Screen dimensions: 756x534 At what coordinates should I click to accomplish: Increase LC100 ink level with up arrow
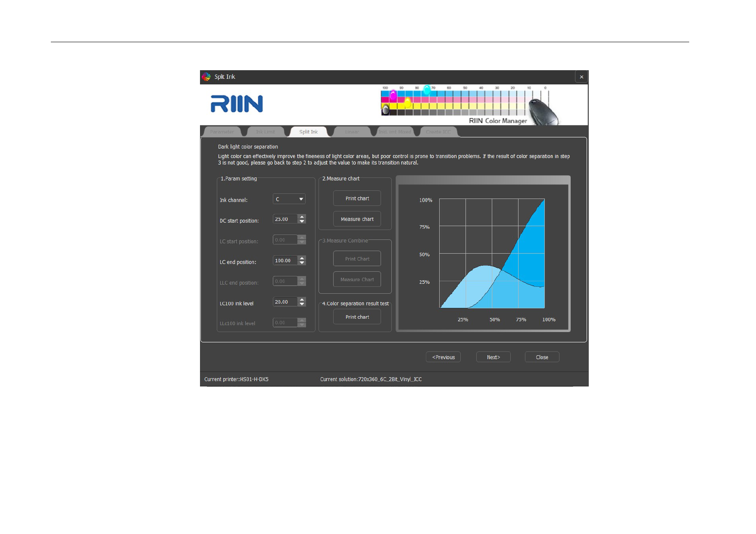[x=302, y=299]
